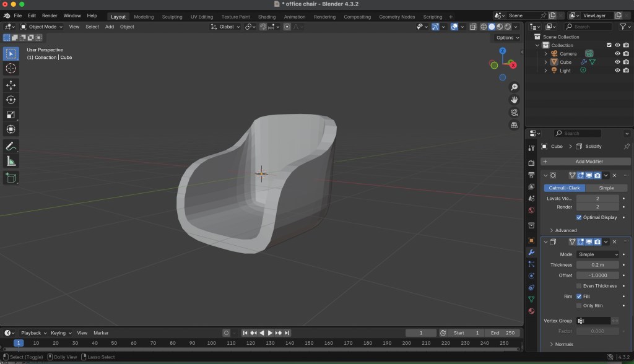The width and height of the screenshot is (634, 364).
Task: Click the Add Cube tool icon
Action: (11, 178)
